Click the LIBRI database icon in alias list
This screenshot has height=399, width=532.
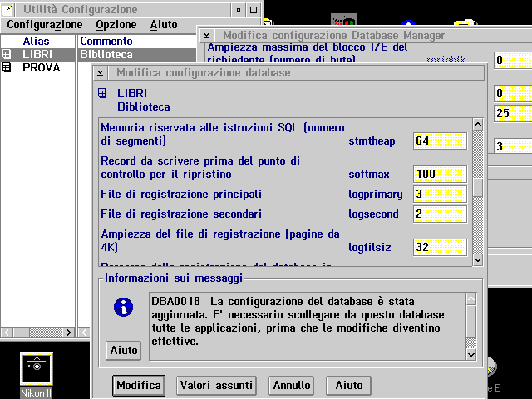click(7, 54)
